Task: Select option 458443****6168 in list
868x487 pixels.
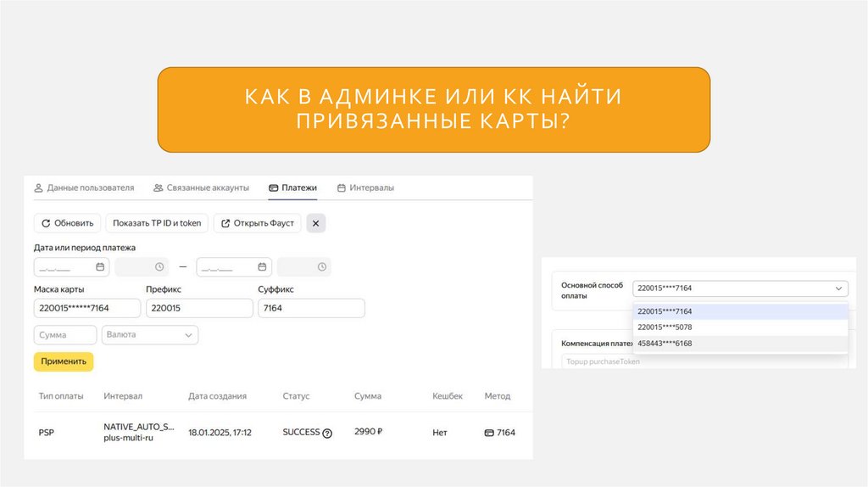Action: tap(740, 344)
